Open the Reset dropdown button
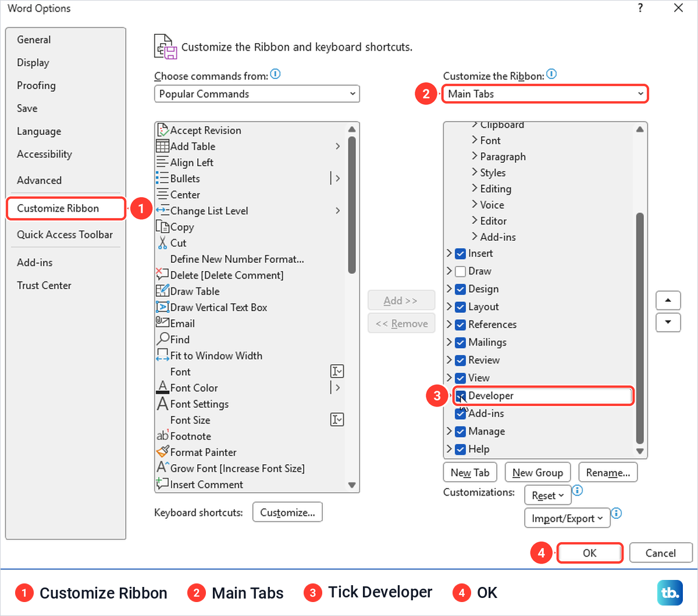698x616 pixels. click(x=547, y=496)
